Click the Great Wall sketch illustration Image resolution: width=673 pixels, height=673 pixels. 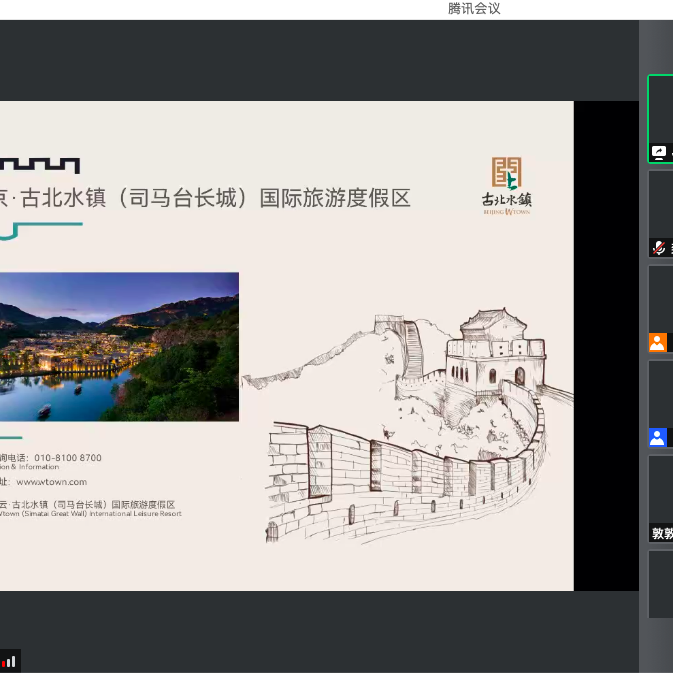tap(407, 426)
